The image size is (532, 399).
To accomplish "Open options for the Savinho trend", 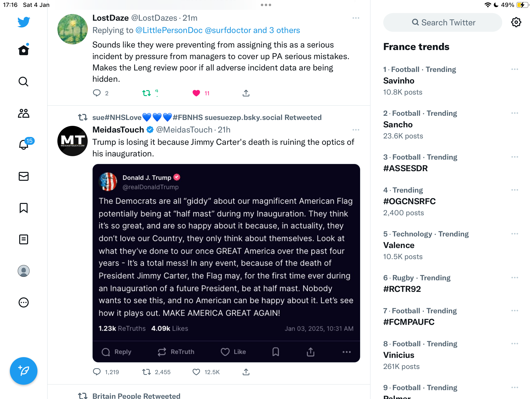I will tap(515, 69).
